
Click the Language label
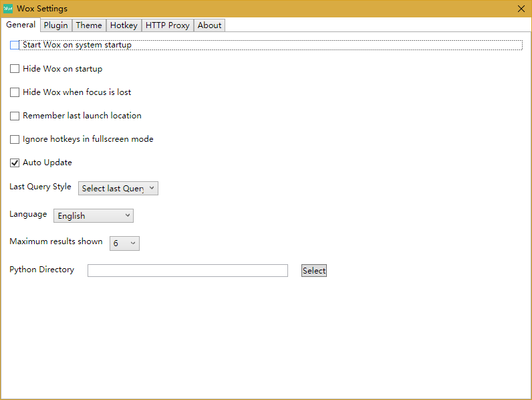28,214
